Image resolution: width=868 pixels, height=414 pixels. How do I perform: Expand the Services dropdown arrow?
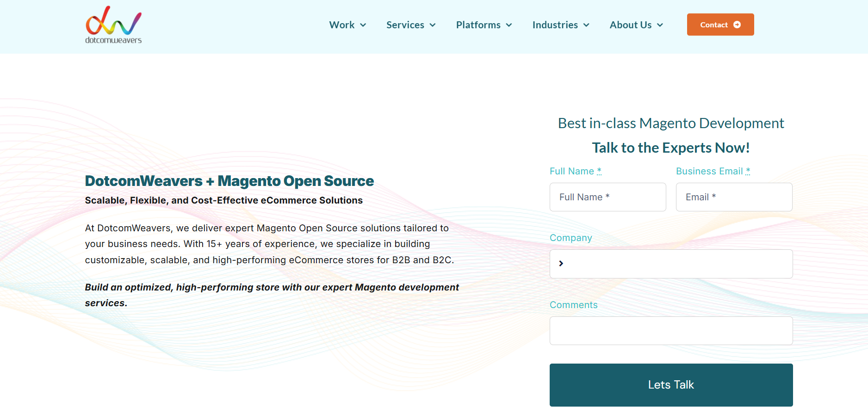click(x=433, y=25)
